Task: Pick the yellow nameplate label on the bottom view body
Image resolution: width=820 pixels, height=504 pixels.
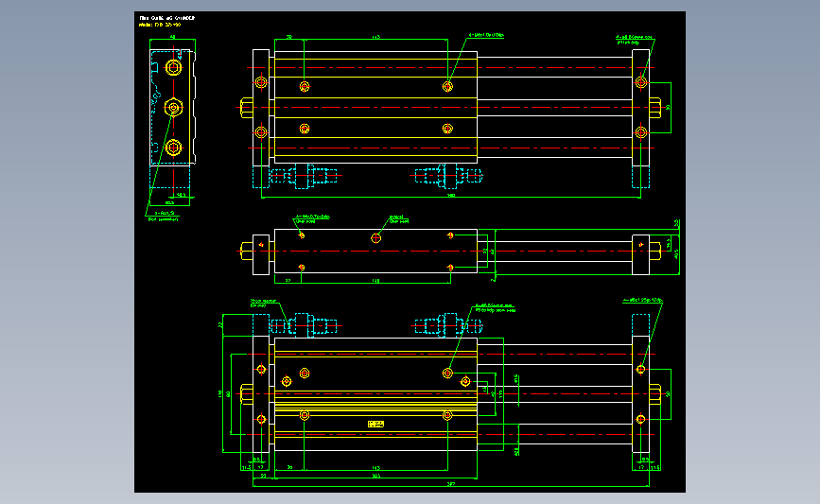Action: [375, 424]
